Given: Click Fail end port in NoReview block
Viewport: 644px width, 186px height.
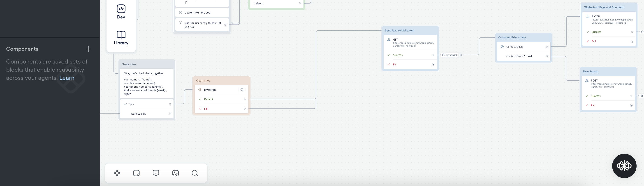Looking at the screenshot, I should pos(632,41).
